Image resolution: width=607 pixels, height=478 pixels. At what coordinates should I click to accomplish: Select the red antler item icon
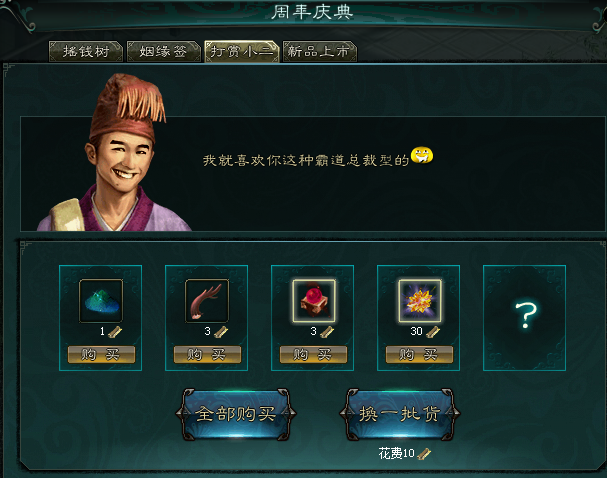click(x=207, y=301)
